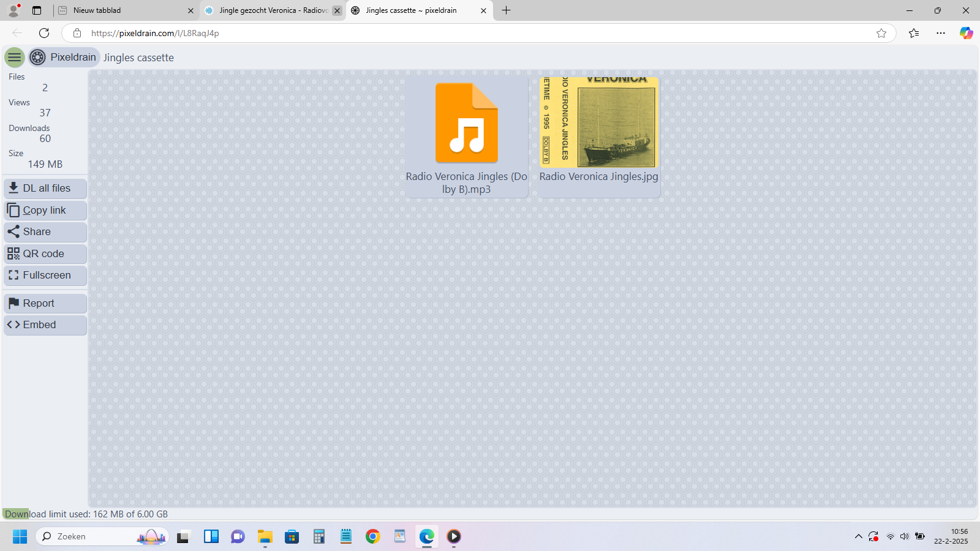Viewport: 980px width, 551px height.
Task: Click the address bar URL field
Action: coord(429,33)
